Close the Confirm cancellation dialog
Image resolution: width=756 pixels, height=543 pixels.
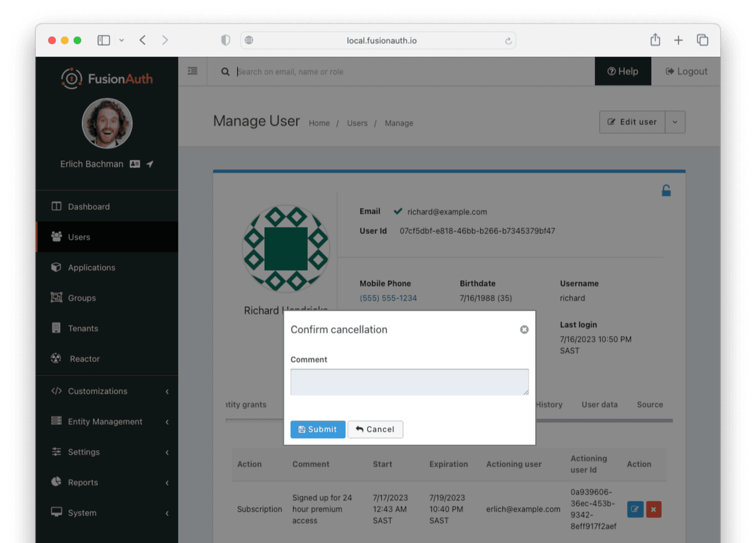524,330
